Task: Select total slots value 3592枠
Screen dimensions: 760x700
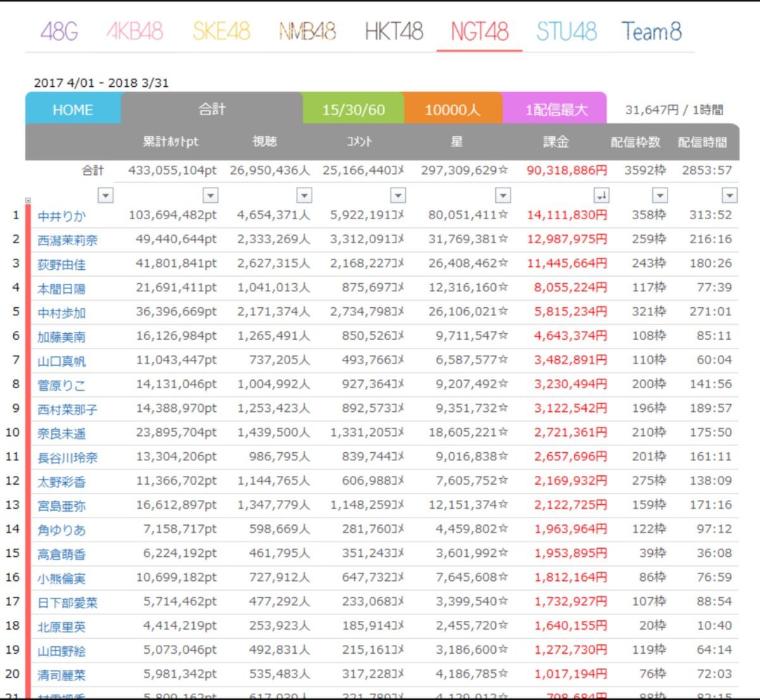Action: pos(645,170)
